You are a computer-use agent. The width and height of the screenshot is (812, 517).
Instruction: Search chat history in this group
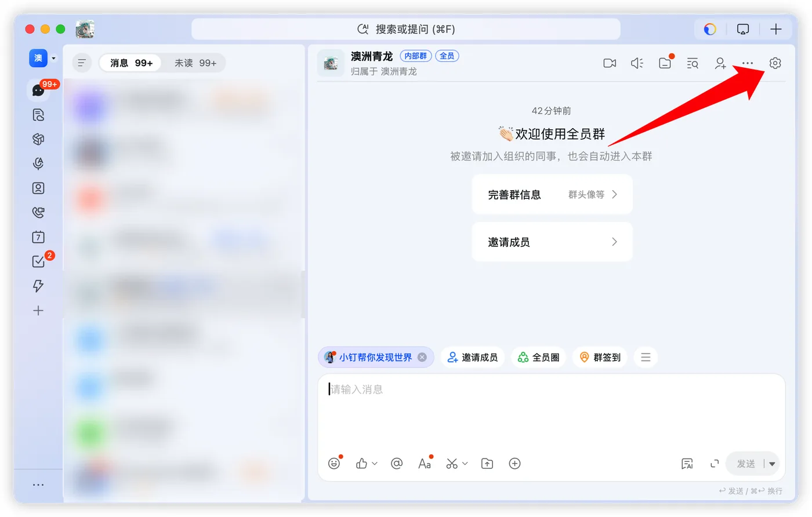tap(693, 63)
